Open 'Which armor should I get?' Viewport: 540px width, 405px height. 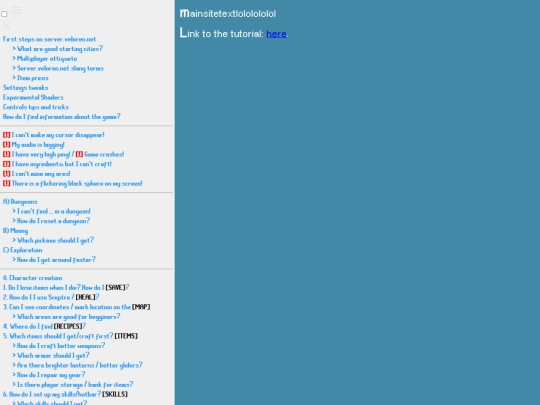[x=51, y=355]
